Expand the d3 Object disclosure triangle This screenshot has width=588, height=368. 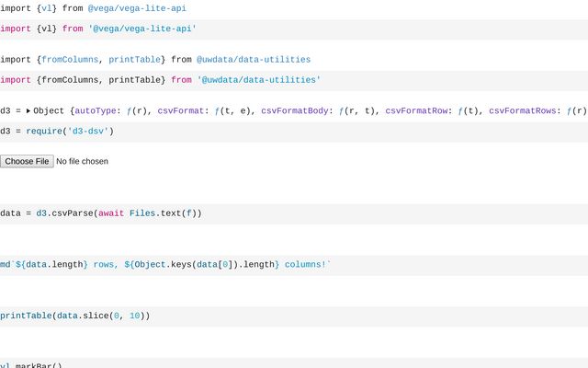[x=28, y=110]
